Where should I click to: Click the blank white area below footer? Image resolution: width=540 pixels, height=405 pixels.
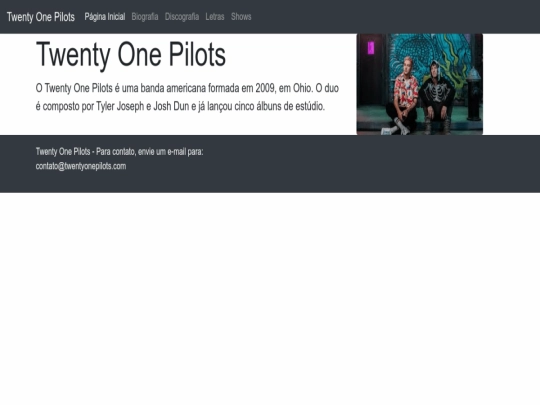click(270, 296)
